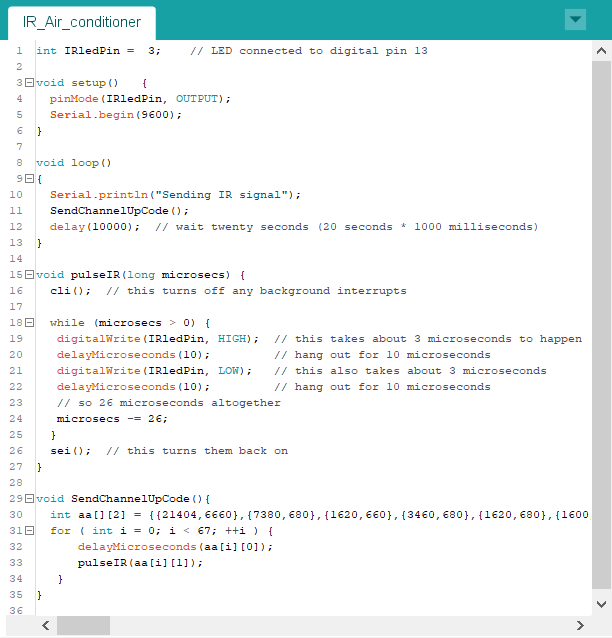Click the vertical scrollbar down arrow
The width and height of the screenshot is (612, 638).
pyautogui.click(x=601, y=603)
